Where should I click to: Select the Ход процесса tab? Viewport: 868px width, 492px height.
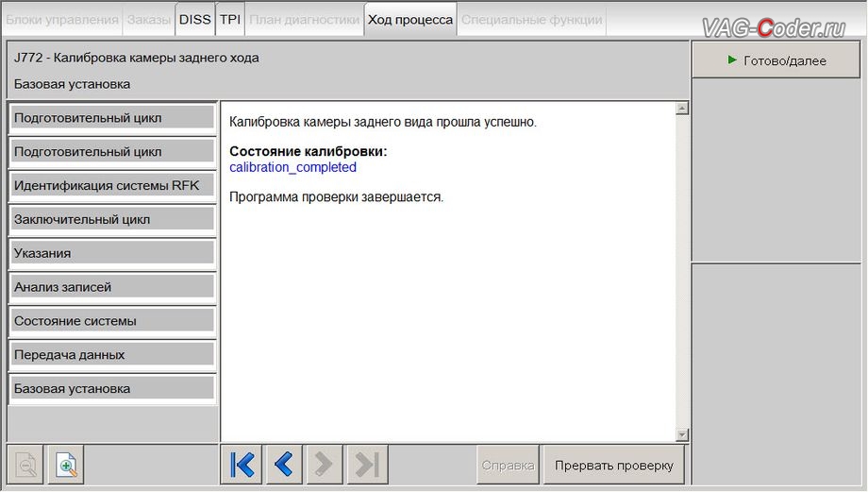410,20
